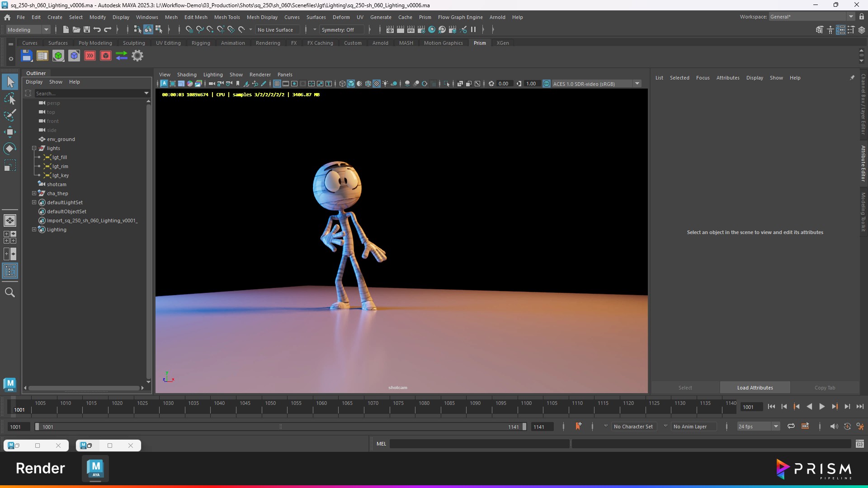Toggle Attribute Editor visibility icon

(841, 30)
